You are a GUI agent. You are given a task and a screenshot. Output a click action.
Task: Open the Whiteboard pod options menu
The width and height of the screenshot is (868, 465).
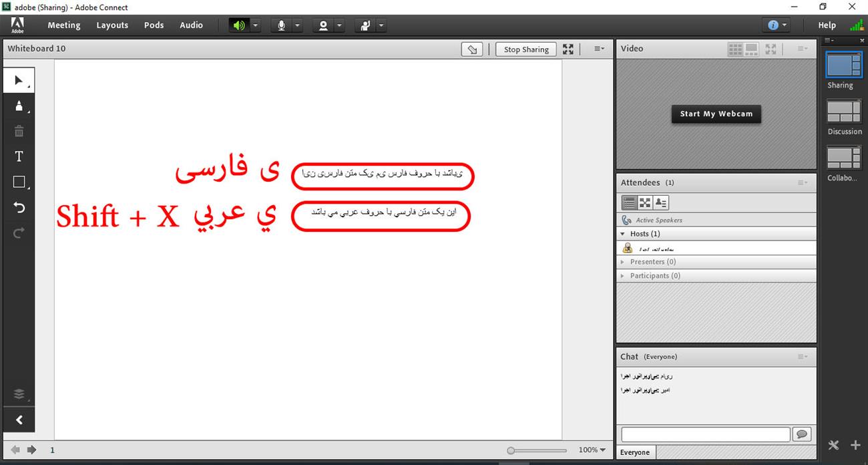coord(599,49)
